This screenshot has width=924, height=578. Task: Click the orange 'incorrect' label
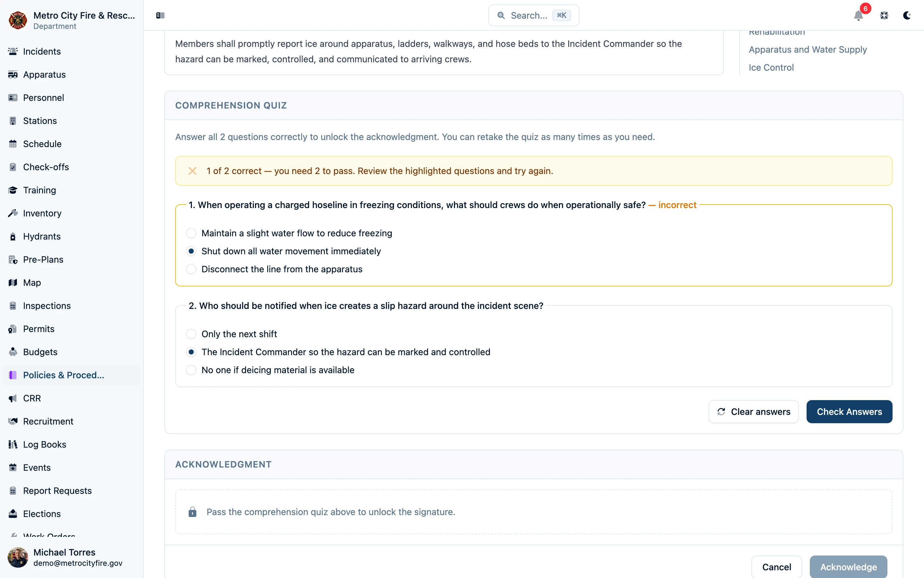coord(677,205)
